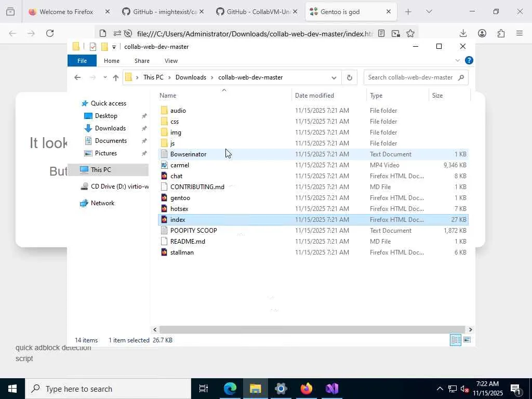Select the stallman HTML file icon

(164, 252)
